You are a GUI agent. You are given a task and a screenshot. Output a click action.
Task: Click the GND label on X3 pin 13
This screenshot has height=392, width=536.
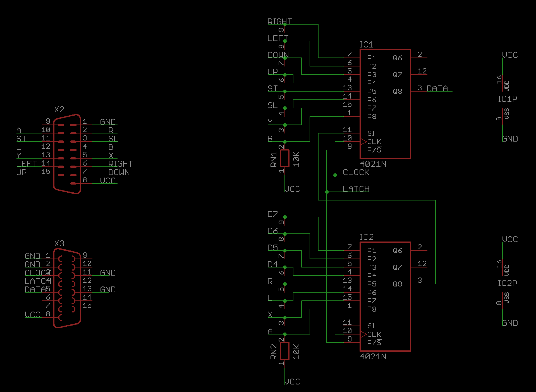click(108, 290)
